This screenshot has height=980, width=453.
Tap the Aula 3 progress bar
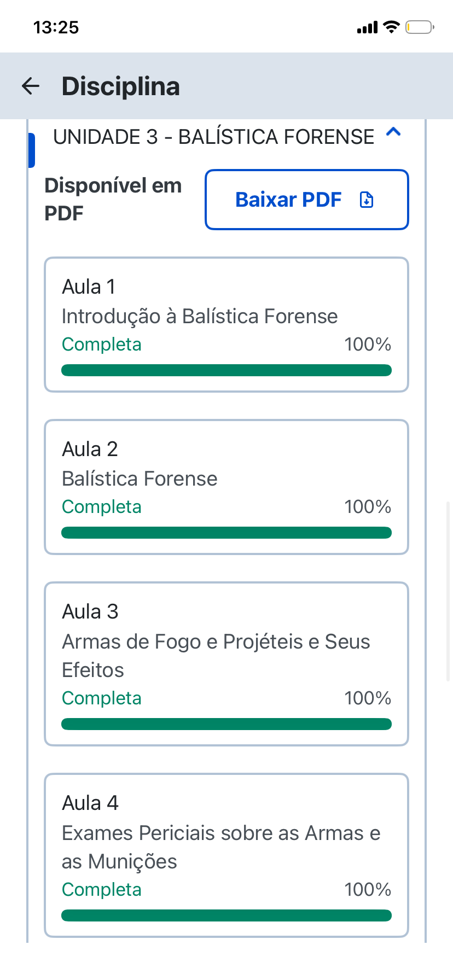[226, 724]
